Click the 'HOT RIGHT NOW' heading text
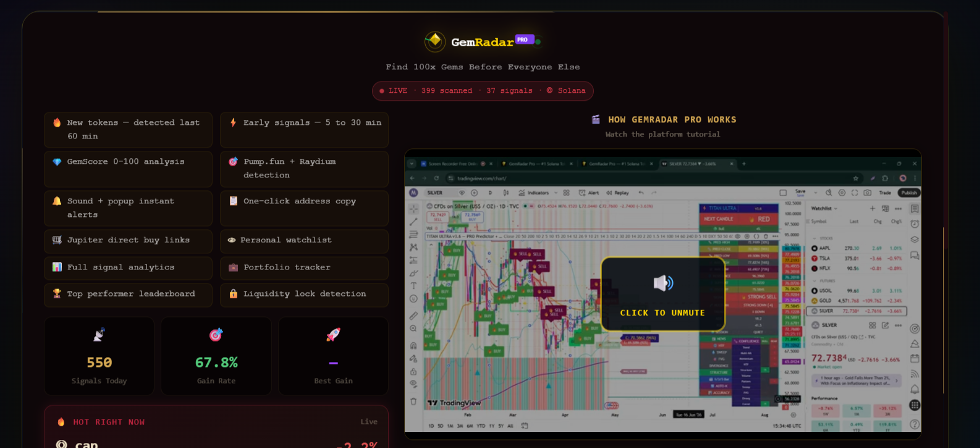The width and height of the screenshot is (980, 448). pyautogui.click(x=109, y=422)
